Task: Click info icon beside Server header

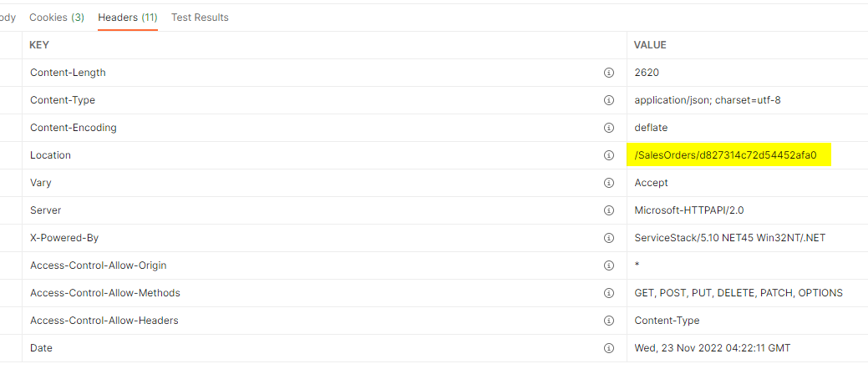Action: pos(609,210)
